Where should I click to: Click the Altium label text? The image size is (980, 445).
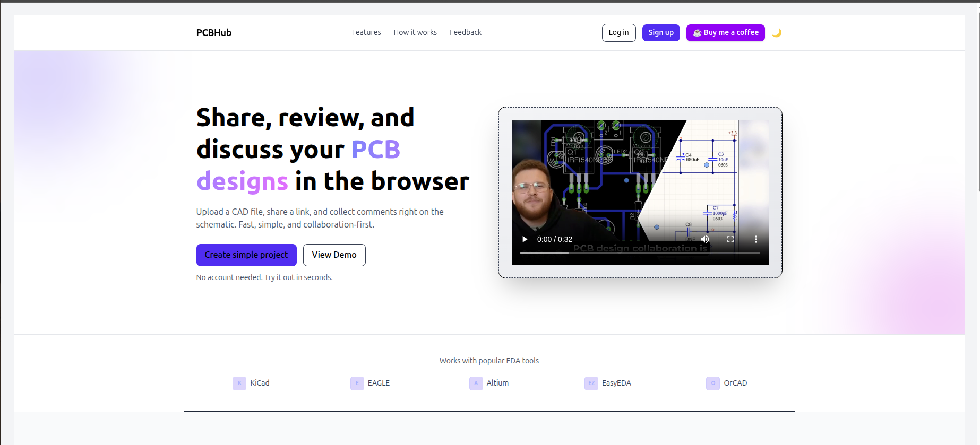click(x=497, y=383)
